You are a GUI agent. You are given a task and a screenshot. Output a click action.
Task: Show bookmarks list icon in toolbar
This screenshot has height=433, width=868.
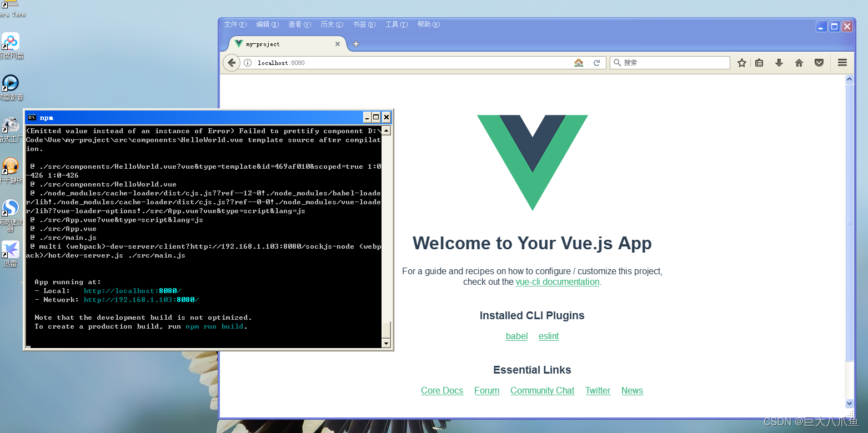[x=759, y=63]
